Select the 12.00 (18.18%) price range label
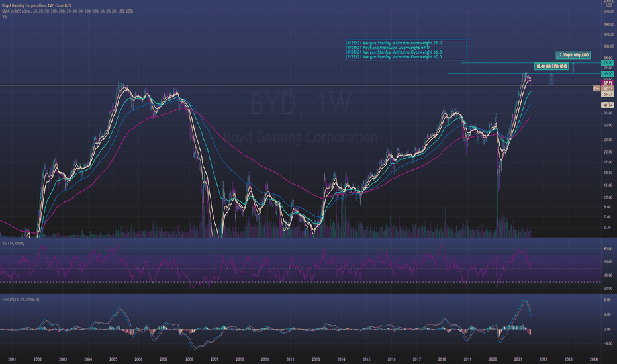The height and width of the screenshot is (364, 617). 573,55
